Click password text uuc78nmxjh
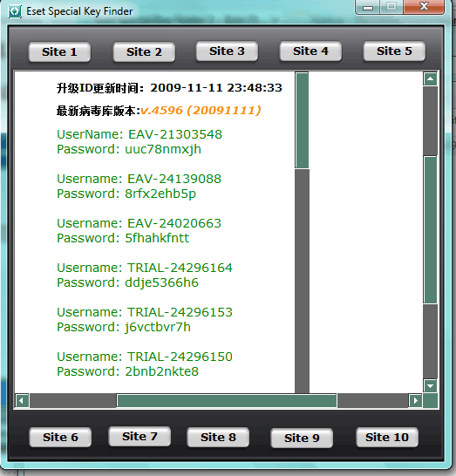The width and height of the screenshot is (456, 476). coord(163,149)
